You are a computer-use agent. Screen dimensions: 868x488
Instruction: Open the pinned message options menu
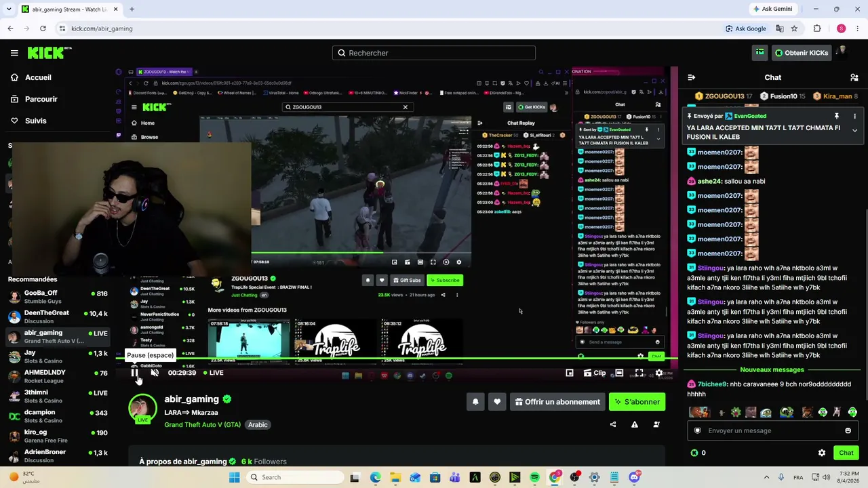point(854,117)
